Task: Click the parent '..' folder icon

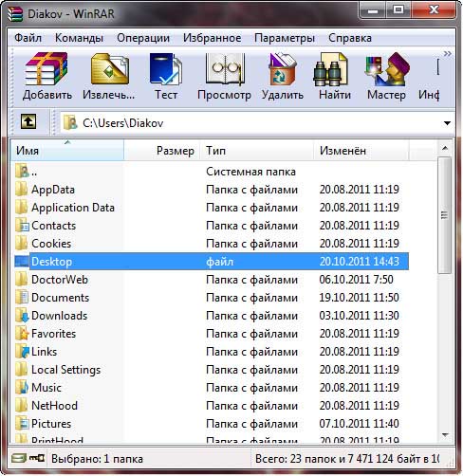Action: (22, 171)
